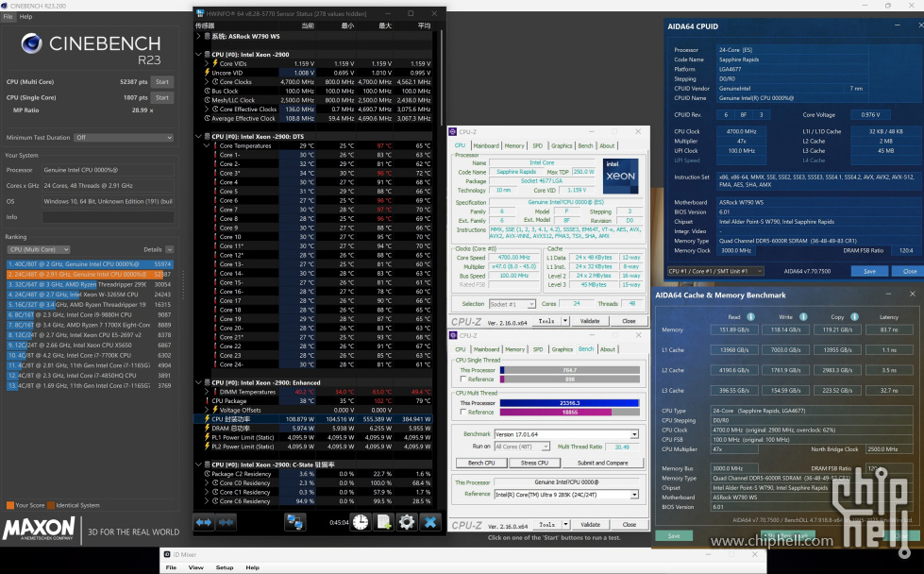Click the clock icon beside Bus Clock row
The image size is (924, 574).
[x=208, y=91]
